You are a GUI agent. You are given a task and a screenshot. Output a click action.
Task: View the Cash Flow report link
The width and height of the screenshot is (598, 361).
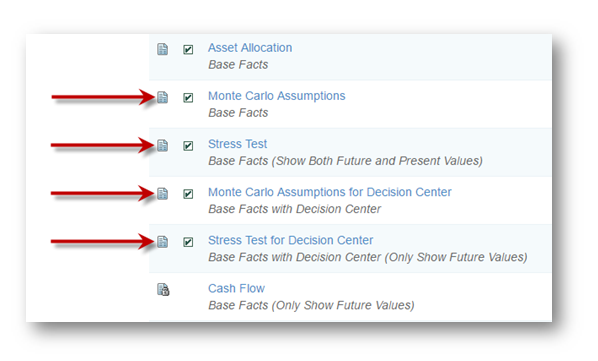[236, 288]
